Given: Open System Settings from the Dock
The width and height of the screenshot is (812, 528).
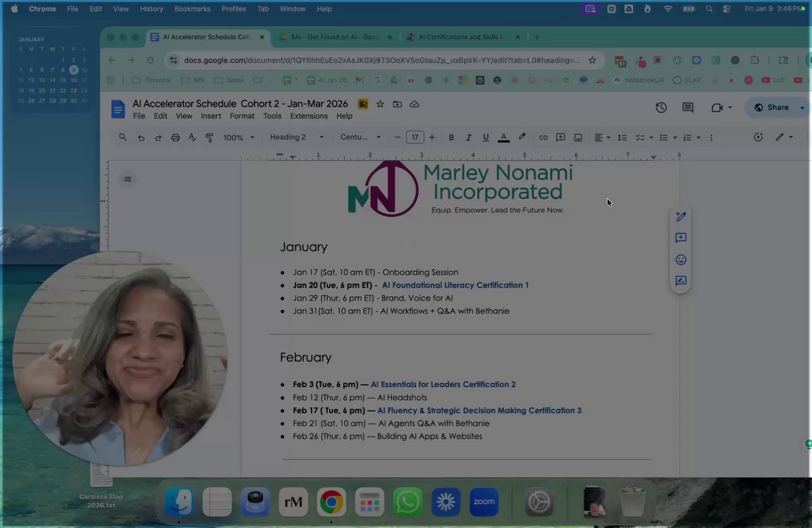Looking at the screenshot, I should pyautogui.click(x=539, y=502).
